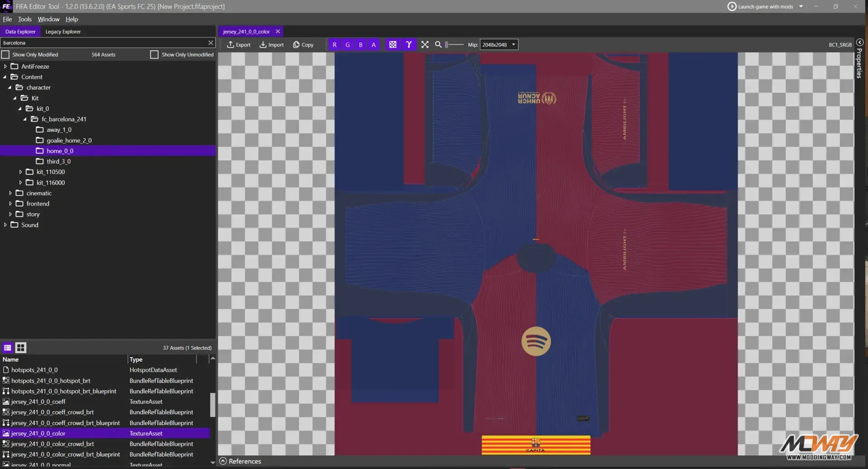868x469 pixels.
Task: Enable the Show Only Modified checkbox
Action: (5, 55)
